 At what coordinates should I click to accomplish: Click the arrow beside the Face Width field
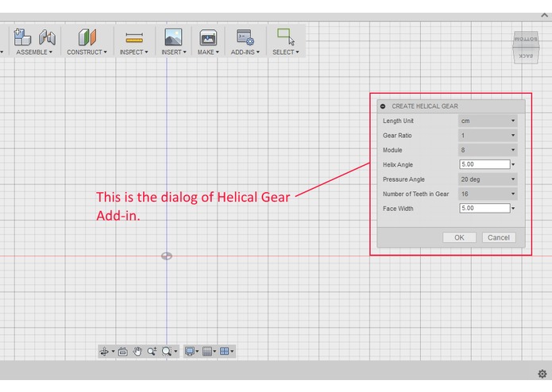513,209
